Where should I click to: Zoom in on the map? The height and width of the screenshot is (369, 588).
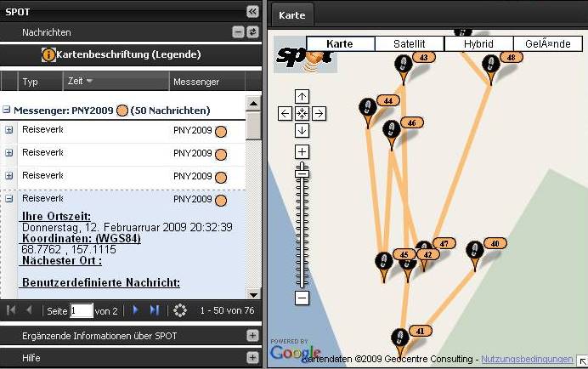(302, 152)
